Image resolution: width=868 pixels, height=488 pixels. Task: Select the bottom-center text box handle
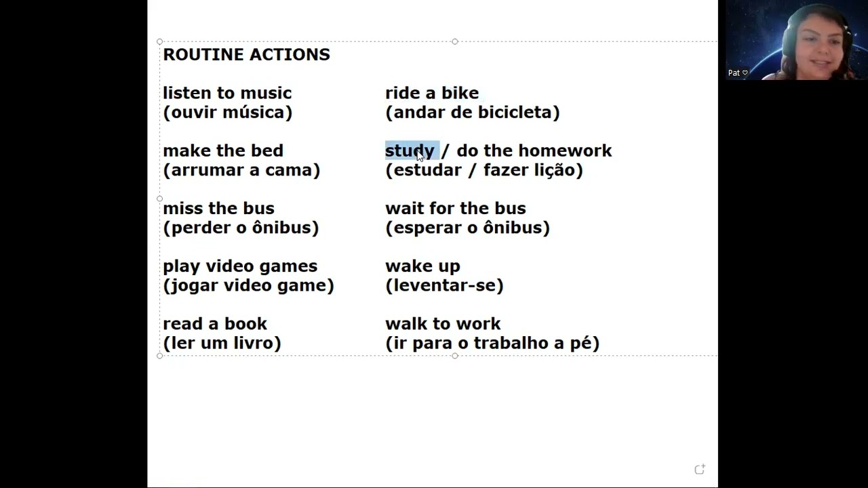point(455,355)
